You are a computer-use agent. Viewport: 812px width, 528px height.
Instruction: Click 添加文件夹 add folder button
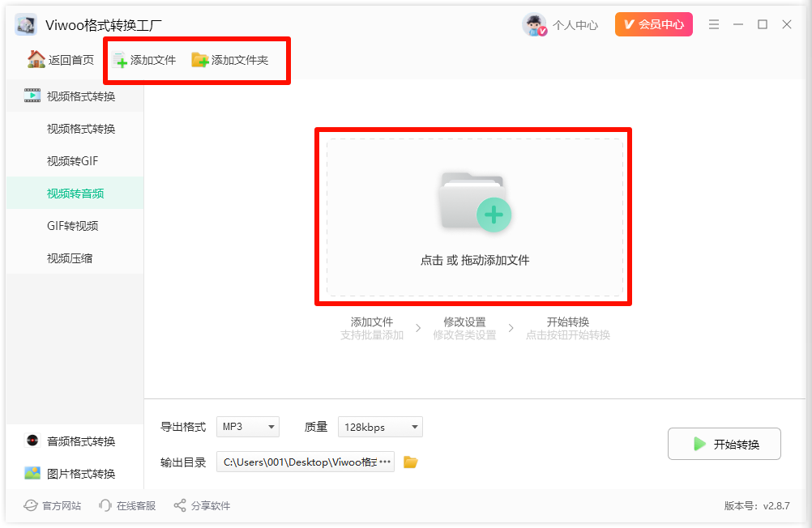point(230,60)
